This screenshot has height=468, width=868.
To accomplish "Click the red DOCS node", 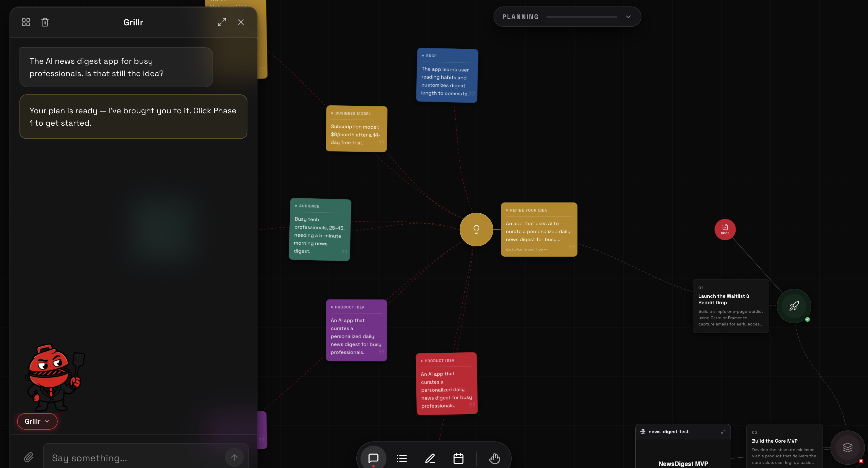I will (725, 230).
